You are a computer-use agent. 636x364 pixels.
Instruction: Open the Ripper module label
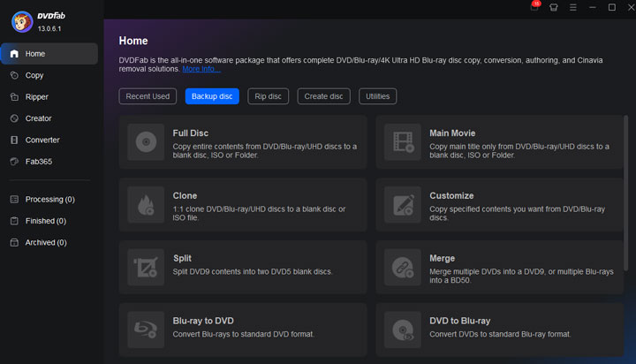click(37, 96)
